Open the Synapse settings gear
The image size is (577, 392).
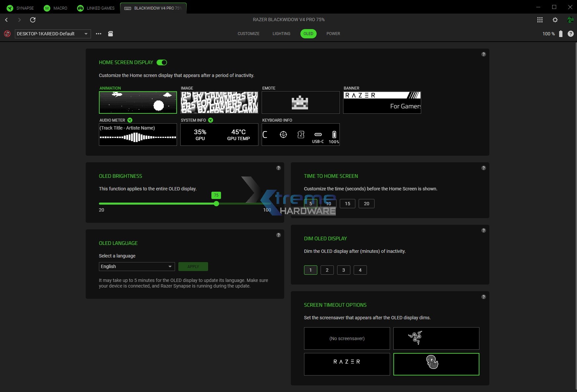555,20
